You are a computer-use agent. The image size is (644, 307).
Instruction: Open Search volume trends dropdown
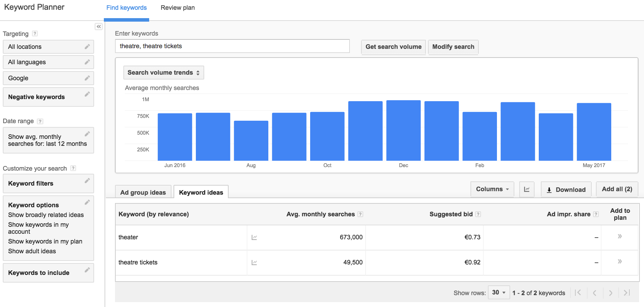[164, 73]
